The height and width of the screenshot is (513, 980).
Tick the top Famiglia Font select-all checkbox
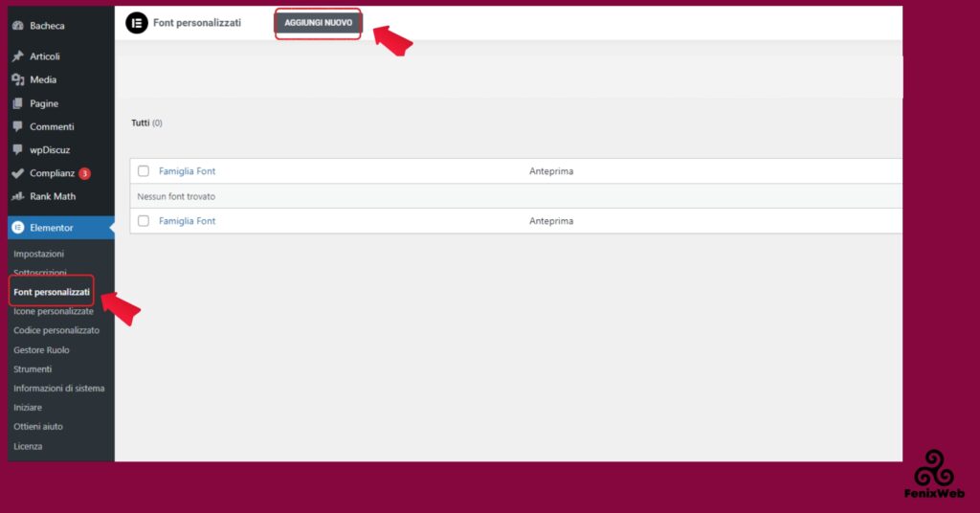pos(144,171)
